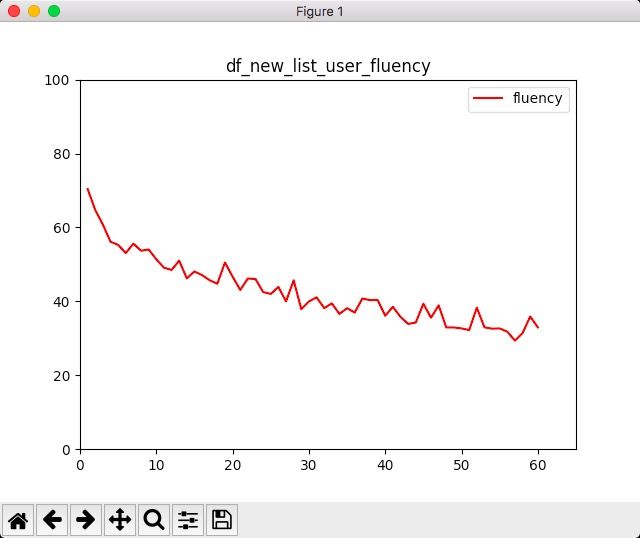Image resolution: width=640 pixels, height=538 pixels.
Task: Click the y-axis tick label 80
Action: coord(61,154)
